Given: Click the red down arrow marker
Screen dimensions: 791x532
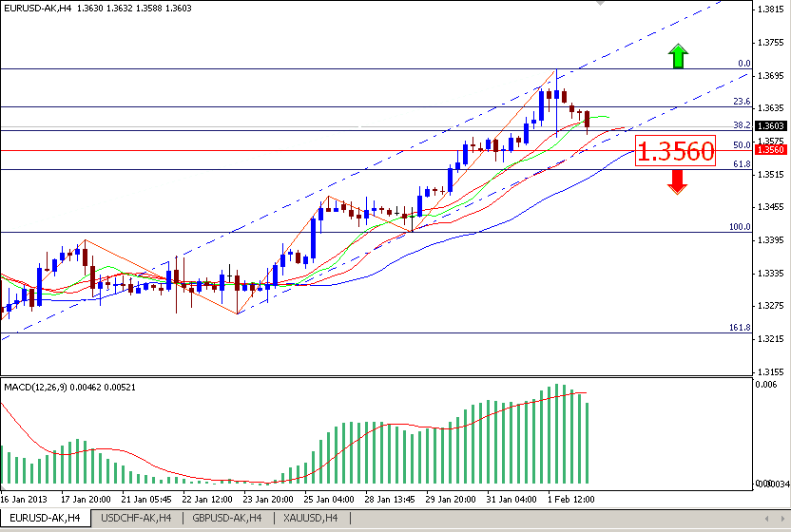Looking at the screenshot, I should 677,180.
